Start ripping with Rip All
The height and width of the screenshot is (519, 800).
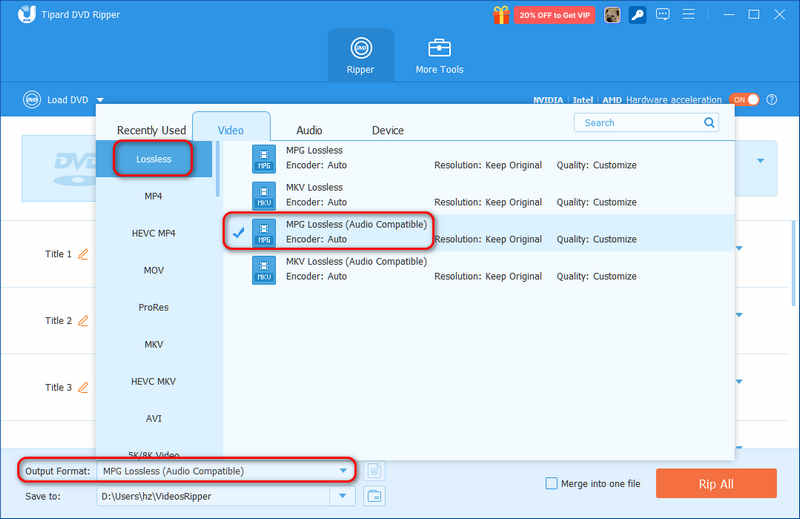[716, 484]
